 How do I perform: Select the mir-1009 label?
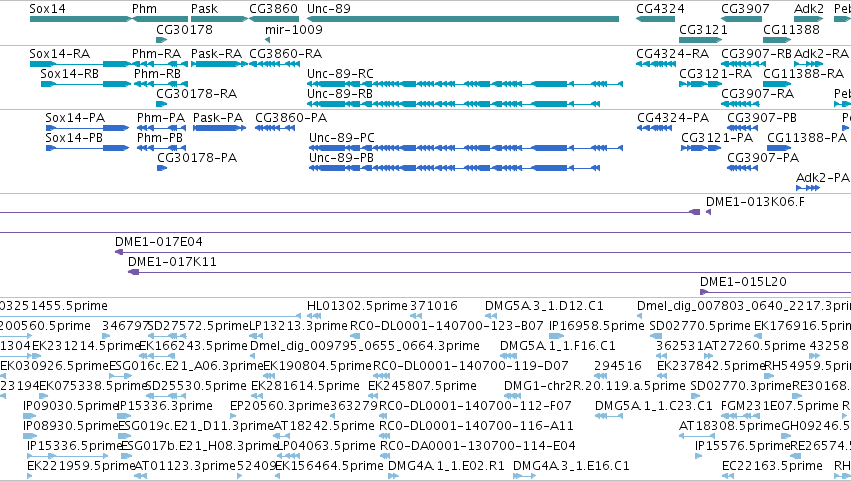294,30
